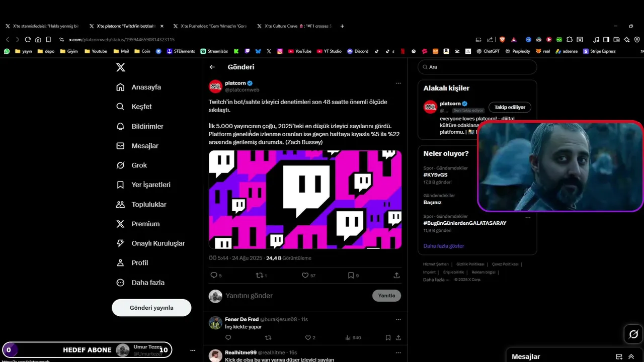The height and width of the screenshot is (362, 644).
Task: Go back with the Gönderi arrow
Action: (x=212, y=67)
